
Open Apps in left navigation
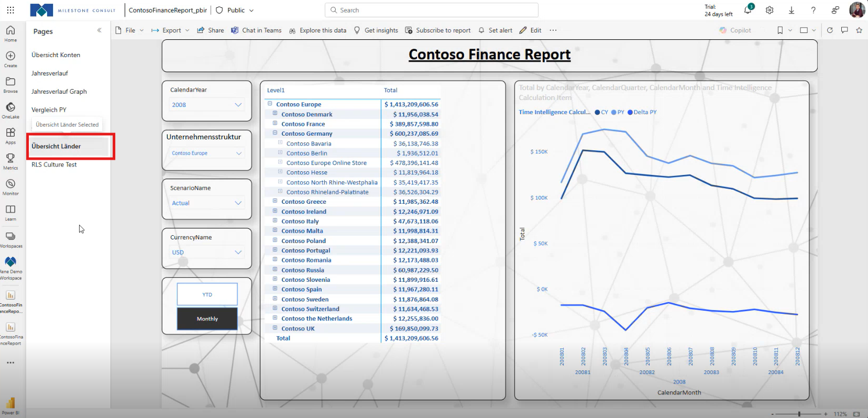(x=10, y=136)
